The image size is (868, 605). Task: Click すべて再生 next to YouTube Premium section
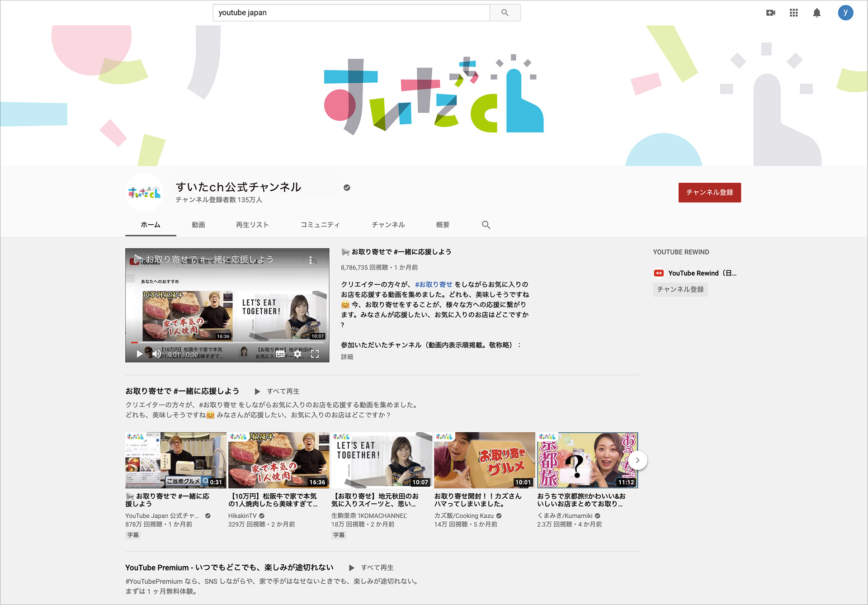377,567
